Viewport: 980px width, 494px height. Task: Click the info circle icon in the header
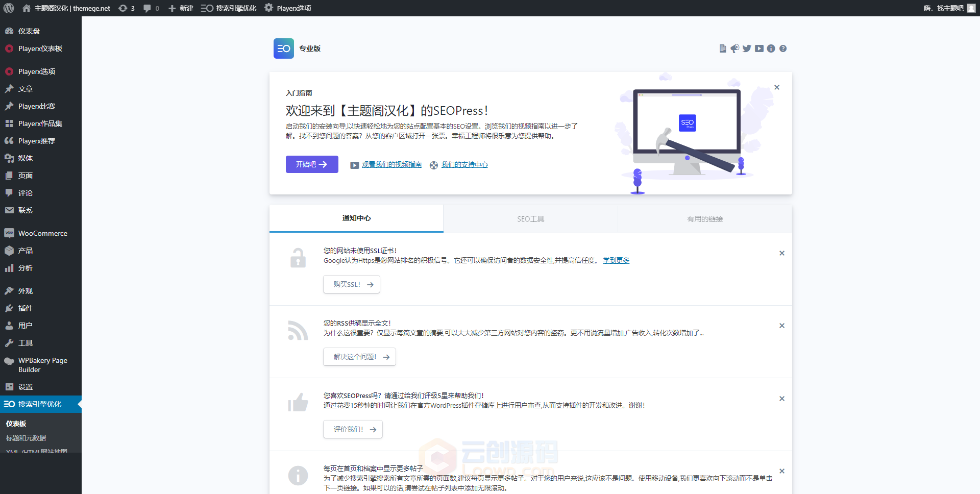[x=771, y=48]
